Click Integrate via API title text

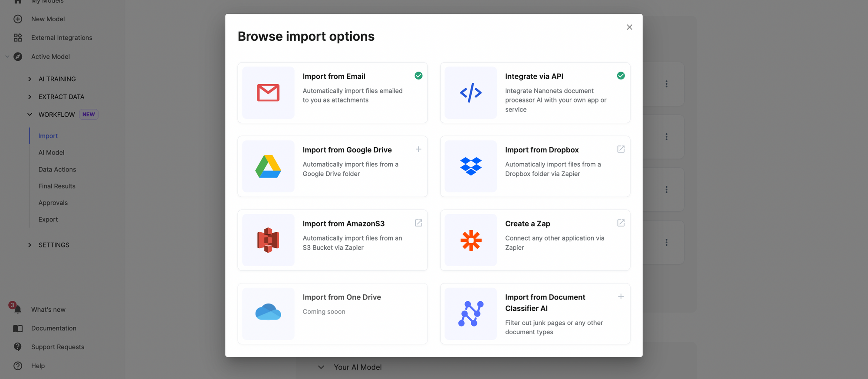534,76
